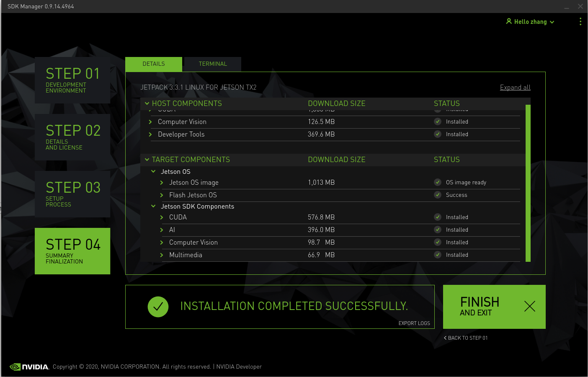The width and height of the screenshot is (588, 377).
Task: Click the JetPack 3.3.1 Linux for Jetson TX2 title
Action: (199, 88)
